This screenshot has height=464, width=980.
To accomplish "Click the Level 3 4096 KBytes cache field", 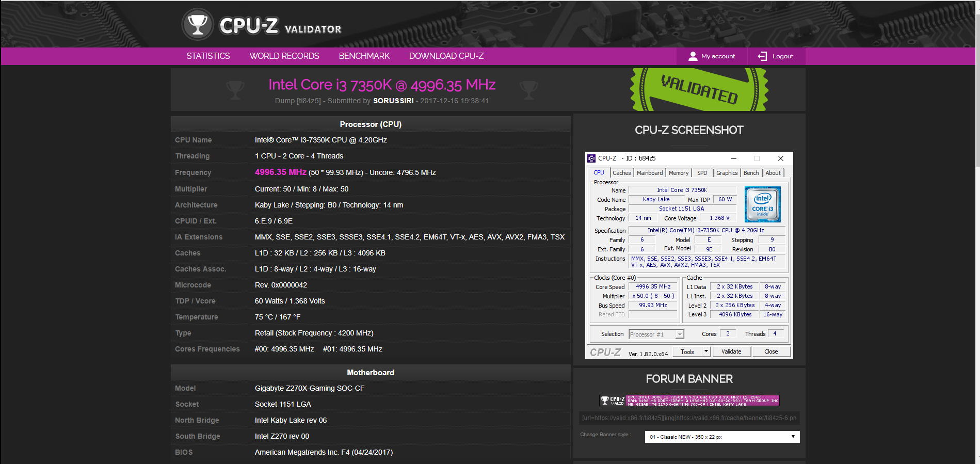I will [735, 315].
